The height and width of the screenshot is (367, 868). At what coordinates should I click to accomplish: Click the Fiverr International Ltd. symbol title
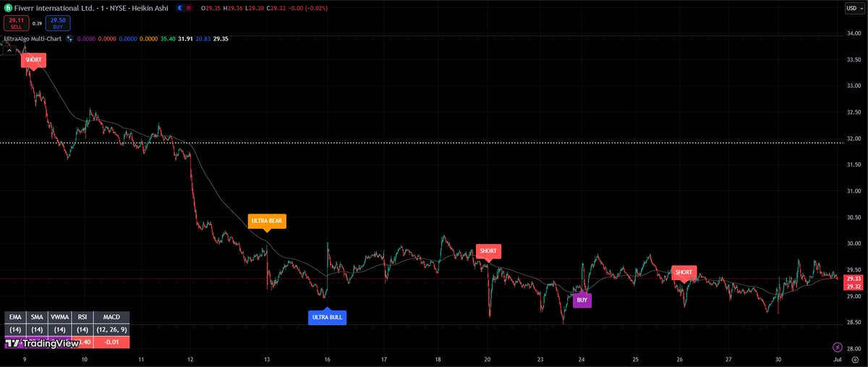coord(56,8)
